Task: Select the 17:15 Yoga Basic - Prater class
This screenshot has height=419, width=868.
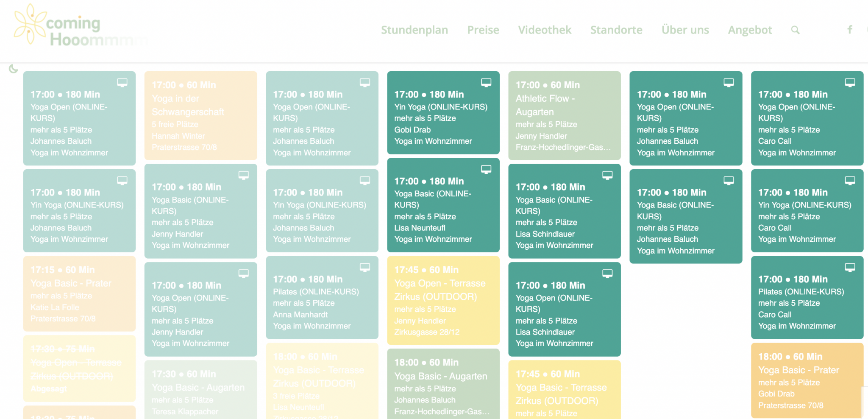Action: tap(79, 293)
